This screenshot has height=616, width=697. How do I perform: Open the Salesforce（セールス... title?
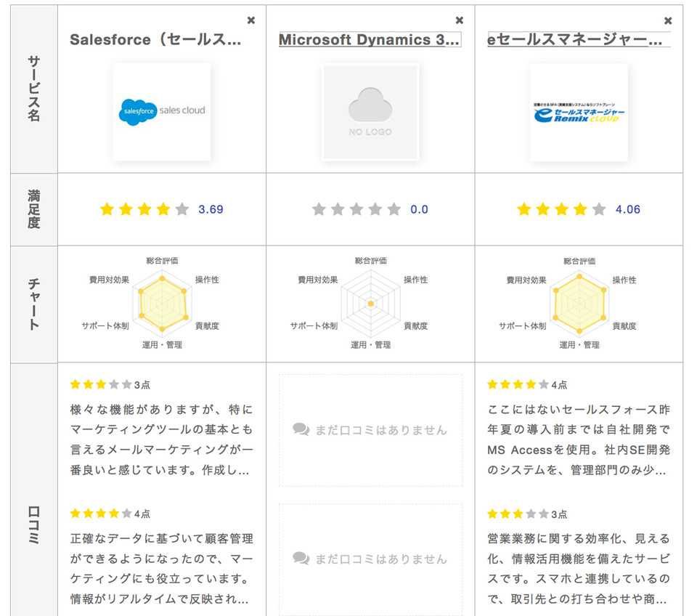[x=155, y=40]
